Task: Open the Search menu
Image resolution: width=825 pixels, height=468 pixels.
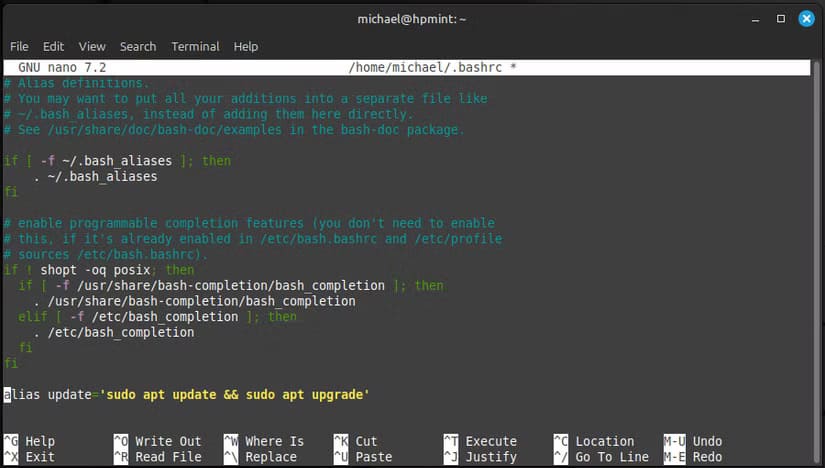Action: coord(138,46)
